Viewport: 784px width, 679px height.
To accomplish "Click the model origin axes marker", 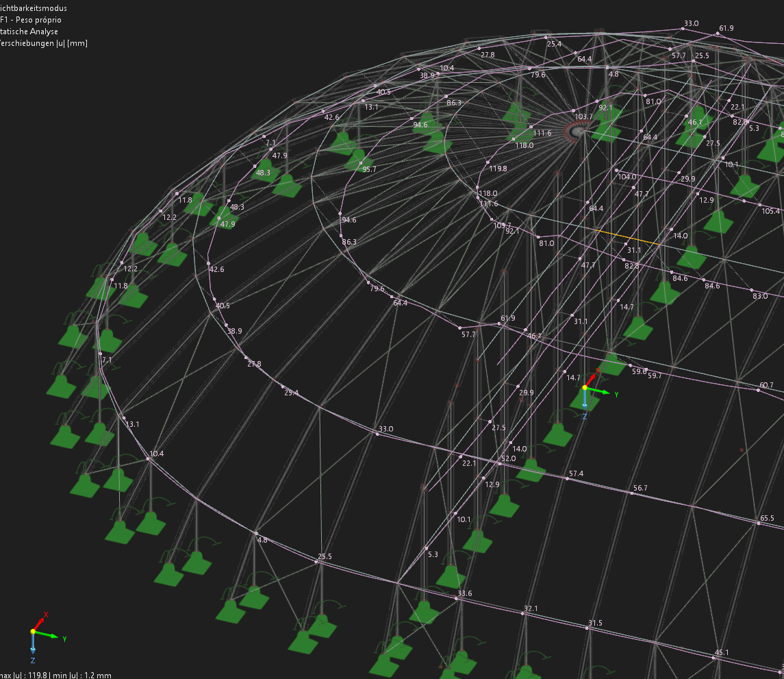I will [585, 388].
